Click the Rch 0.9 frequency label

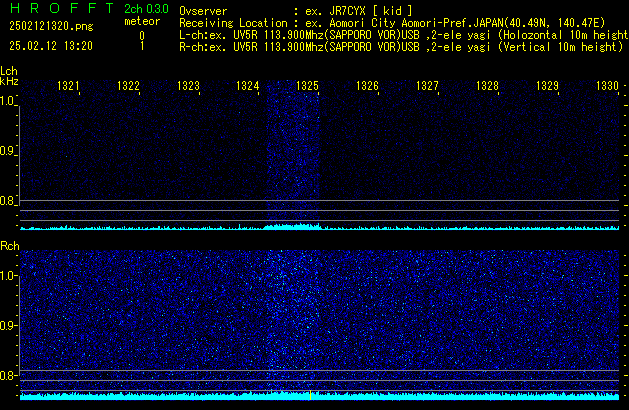(x=8, y=325)
